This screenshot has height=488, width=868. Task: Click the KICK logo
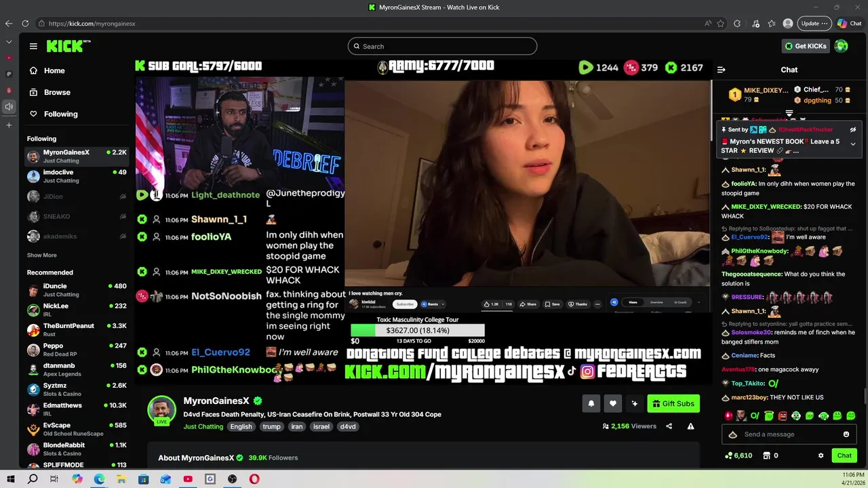tap(68, 46)
